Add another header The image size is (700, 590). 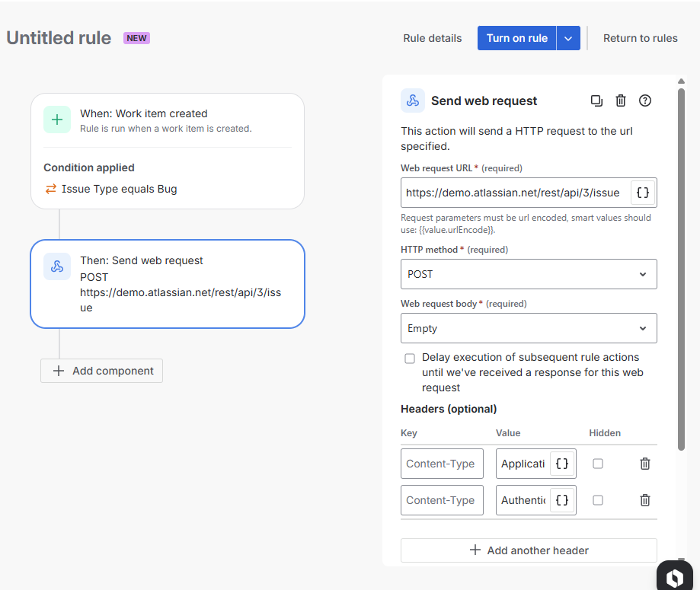(529, 550)
